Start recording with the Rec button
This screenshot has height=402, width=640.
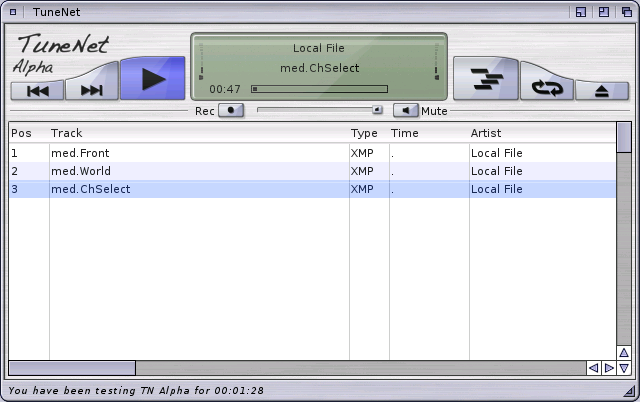click(231, 111)
